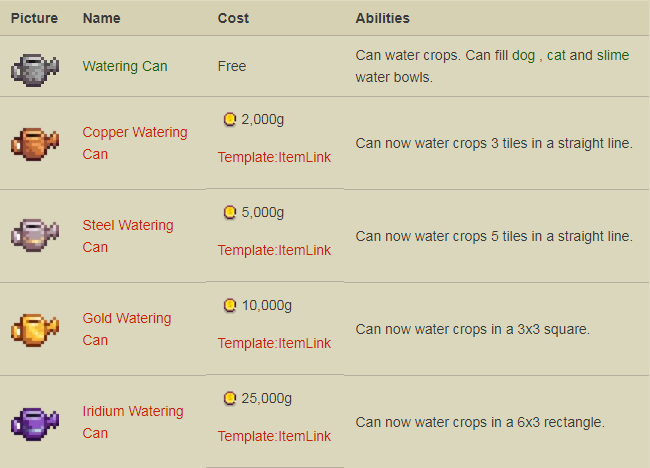Click the basic Watering Can picture
Screen dimensions: 650x468
[34, 68]
